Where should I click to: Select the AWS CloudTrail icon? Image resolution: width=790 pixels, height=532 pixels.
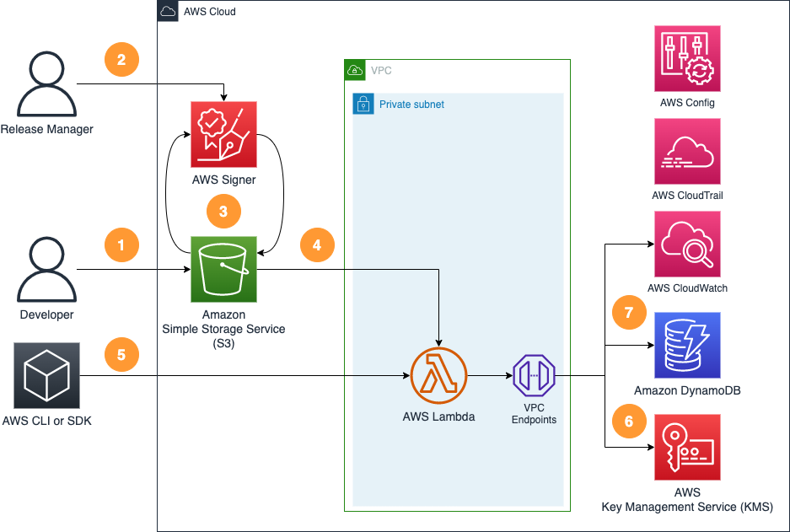coord(687,151)
